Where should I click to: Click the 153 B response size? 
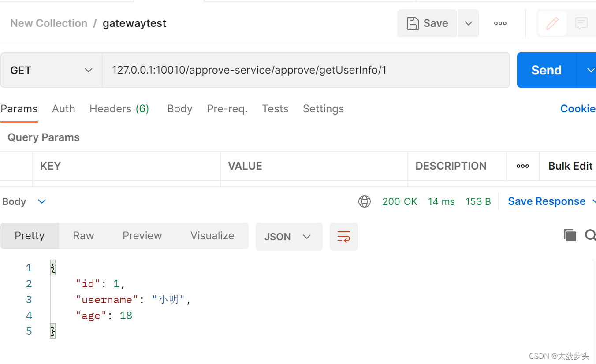[478, 201]
